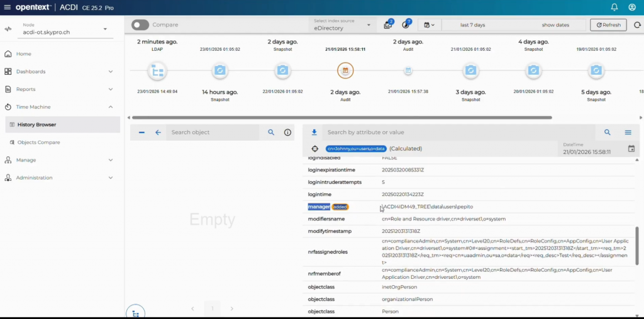Screen dimensions: 644x319
Task: Click the organizationalPerson objectclass value
Action: [x=407, y=300]
